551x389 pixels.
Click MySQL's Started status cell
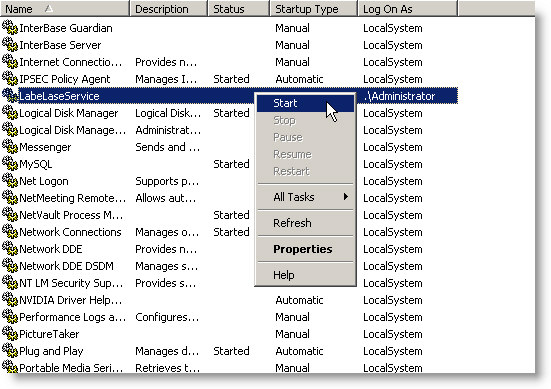pos(231,164)
